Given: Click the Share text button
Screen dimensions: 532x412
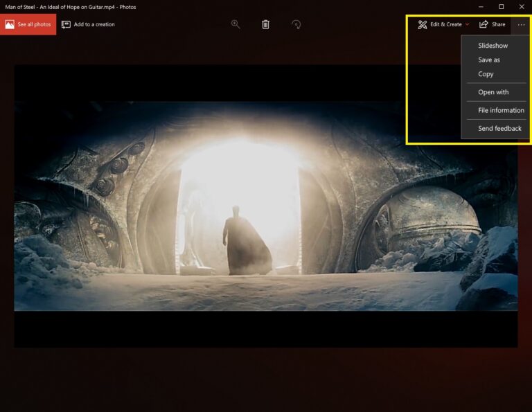Looking at the screenshot, I should click(499, 24).
